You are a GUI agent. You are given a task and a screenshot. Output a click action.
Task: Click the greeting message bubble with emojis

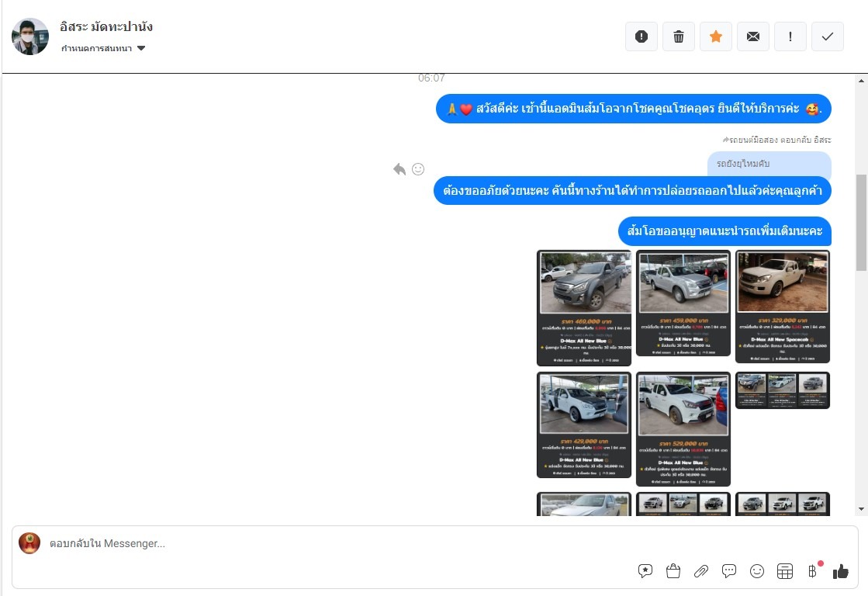click(x=633, y=109)
